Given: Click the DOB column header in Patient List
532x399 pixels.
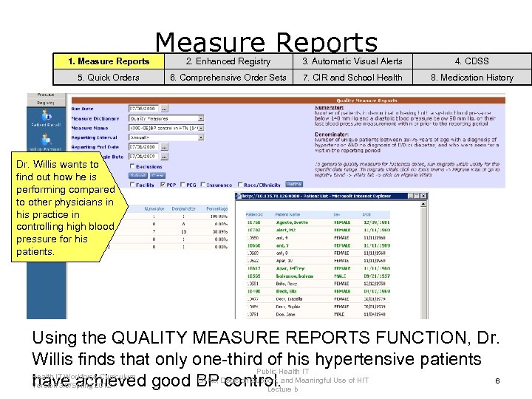Looking at the screenshot, I should pyautogui.click(x=366, y=214).
